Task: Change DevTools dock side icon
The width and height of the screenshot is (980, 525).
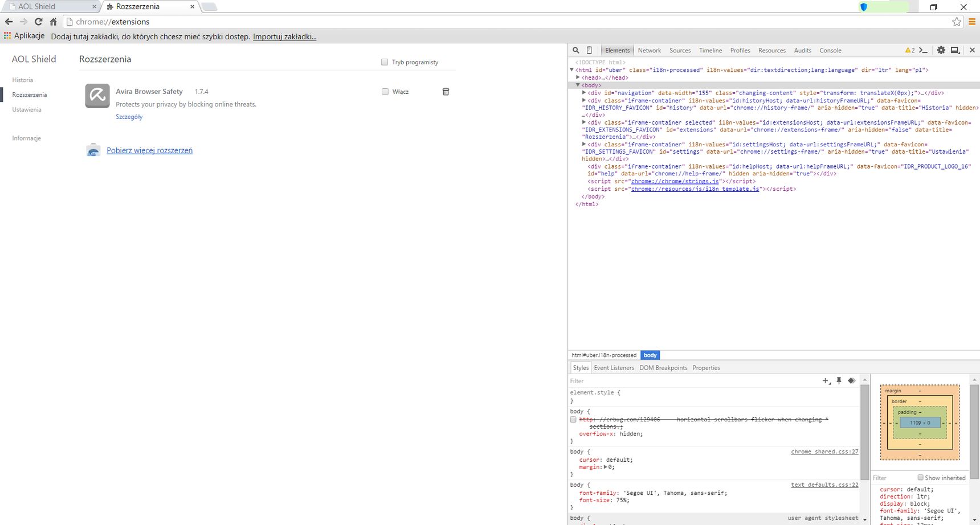Action: (x=955, y=50)
